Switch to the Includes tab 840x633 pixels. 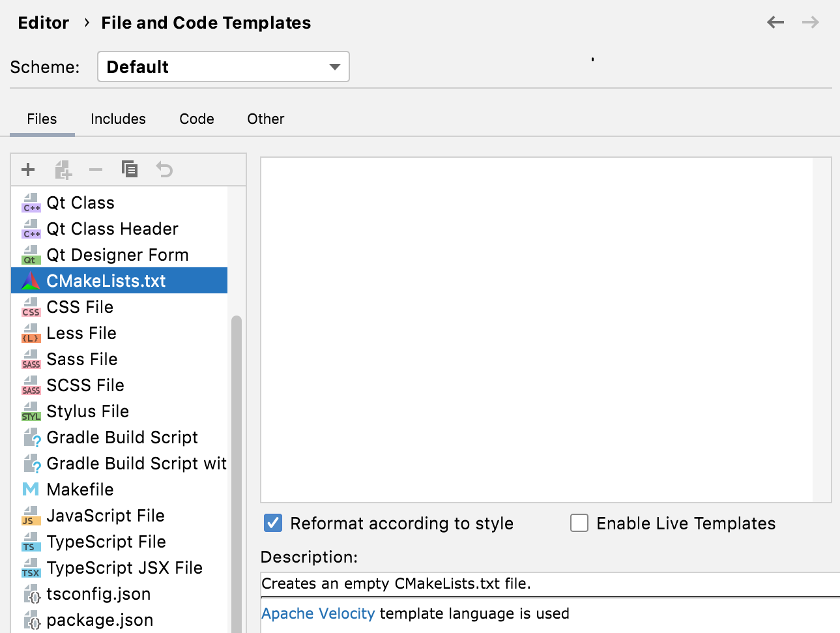(118, 119)
